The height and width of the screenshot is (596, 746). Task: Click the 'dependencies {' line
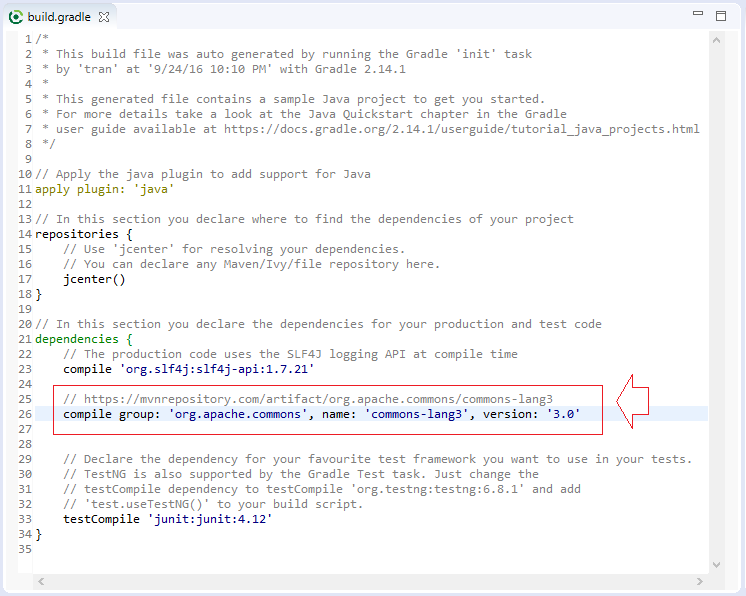[x=84, y=339]
